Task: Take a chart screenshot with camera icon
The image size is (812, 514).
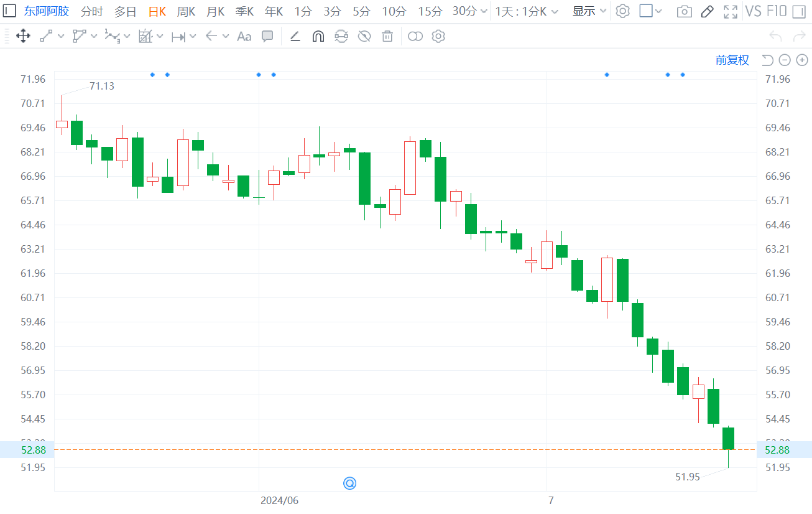Action: point(685,11)
